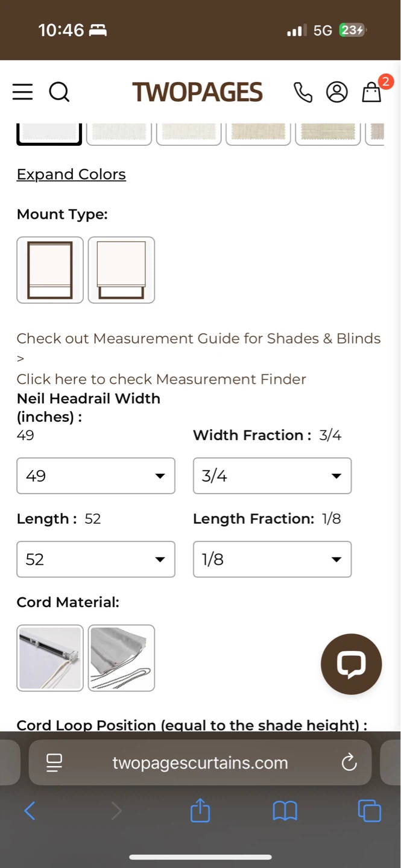The image size is (401, 868).
Task: Click the Expand Colors link
Action: 71,174
